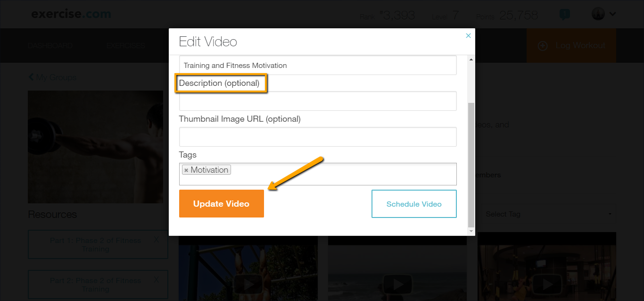Click the Thumbnail Image URL (optional) label
This screenshot has width=644, height=301.
coord(239,119)
